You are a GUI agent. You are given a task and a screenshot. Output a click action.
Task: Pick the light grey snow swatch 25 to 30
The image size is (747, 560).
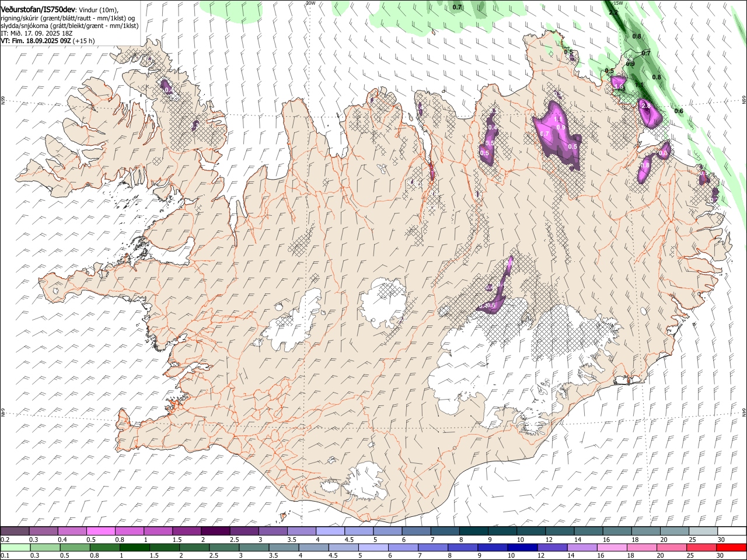(x=703, y=531)
